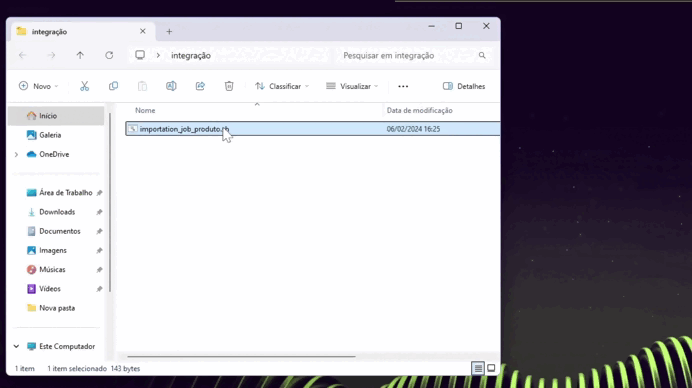This screenshot has width=692, height=388.
Task: Click the Copy icon in toolbar
Action: click(x=113, y=86)
